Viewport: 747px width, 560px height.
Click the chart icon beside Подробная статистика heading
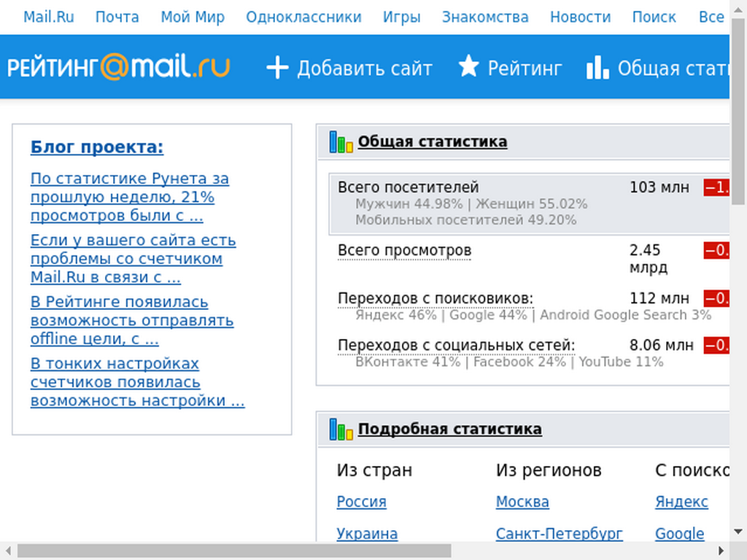point(341,429)
